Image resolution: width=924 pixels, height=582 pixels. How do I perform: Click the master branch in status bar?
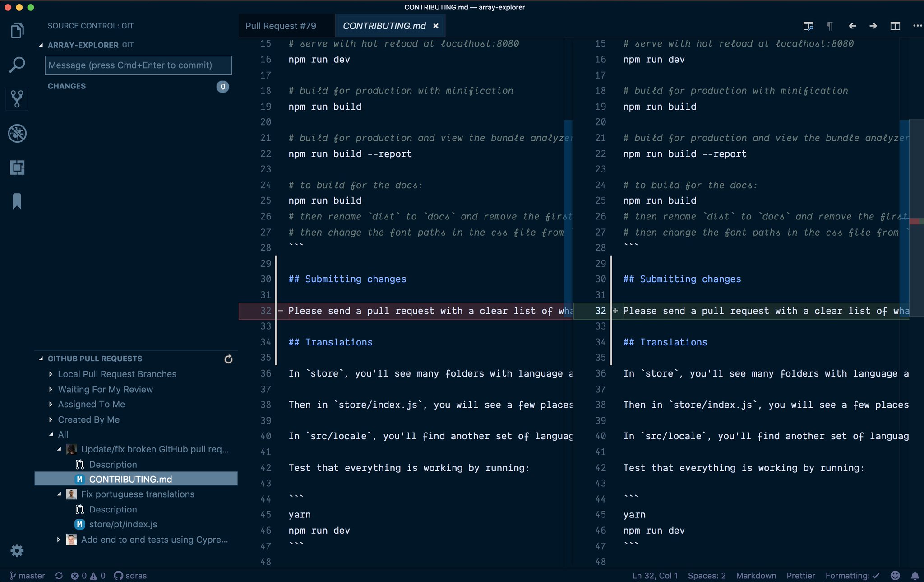click(x=28, y=576)
